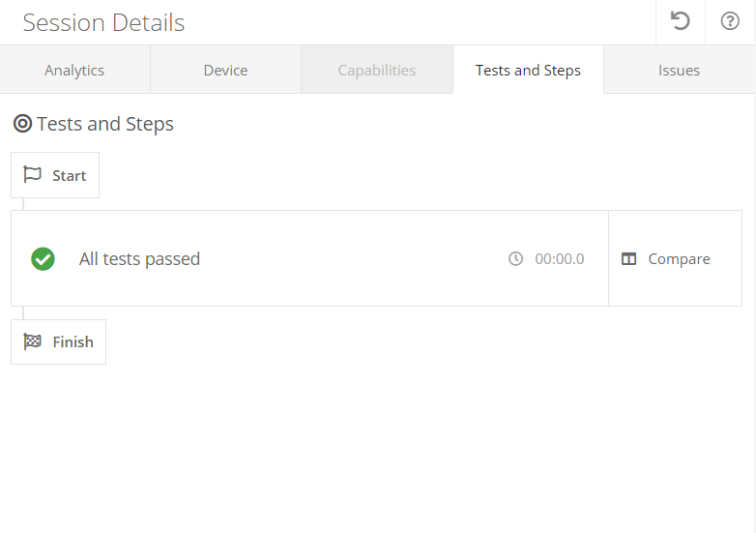Select the Tests and Steps tab
This screenshot has width=756, height=533.
(528, 70)
